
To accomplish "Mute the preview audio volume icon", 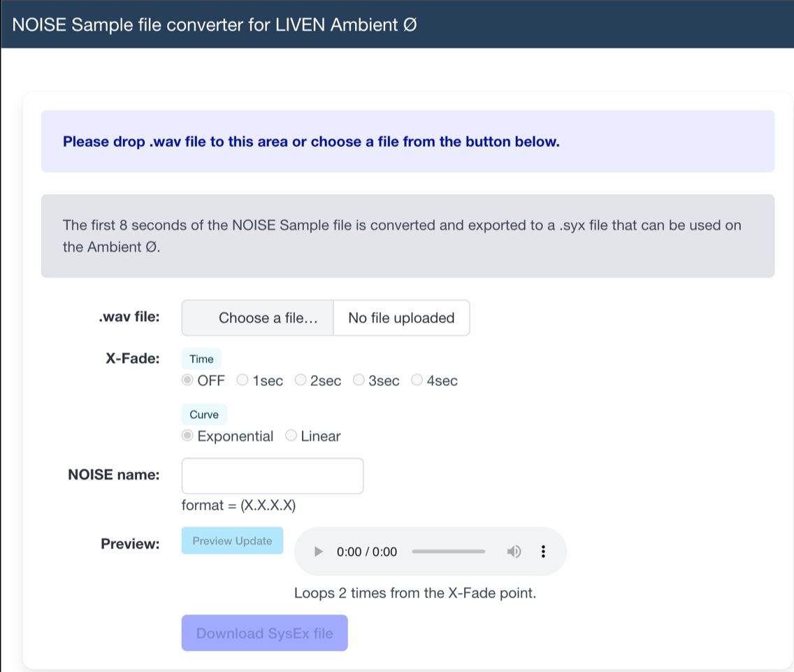I will [514, 552].
